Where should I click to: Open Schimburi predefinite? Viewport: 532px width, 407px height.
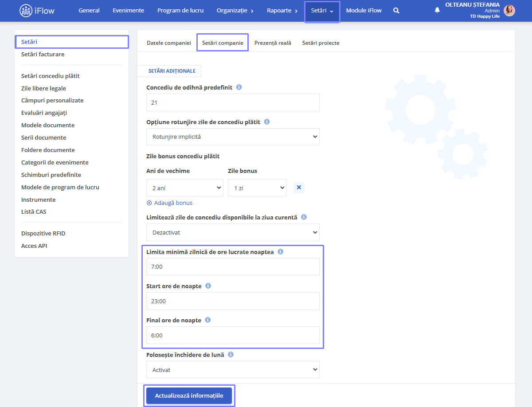click(51, 175)
